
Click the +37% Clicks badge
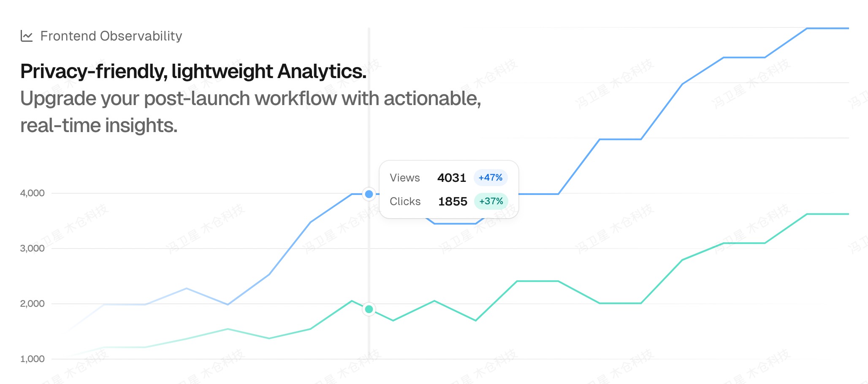click(x=491, y=201)
